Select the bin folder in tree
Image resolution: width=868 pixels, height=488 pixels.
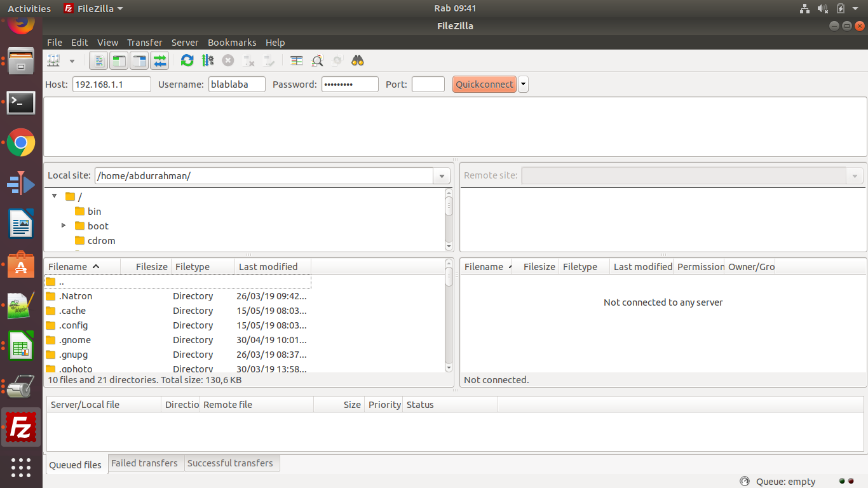coord(88,212)
